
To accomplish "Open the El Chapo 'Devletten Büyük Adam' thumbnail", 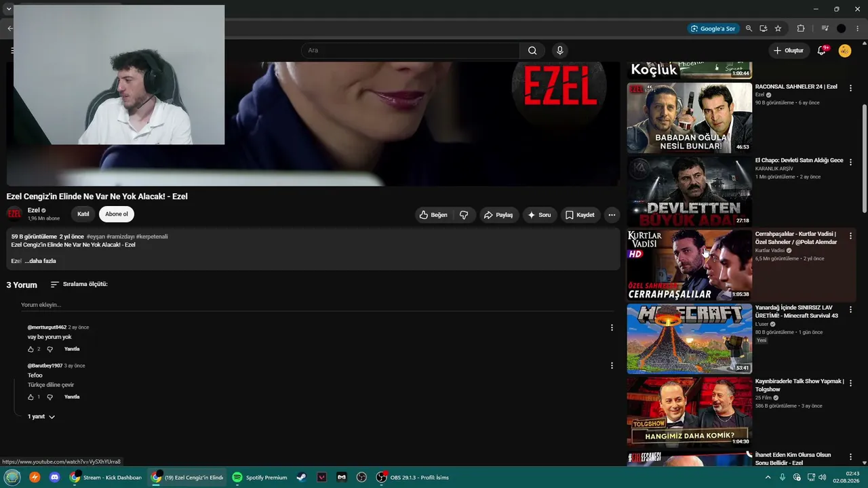I will (x=690, y=192).
